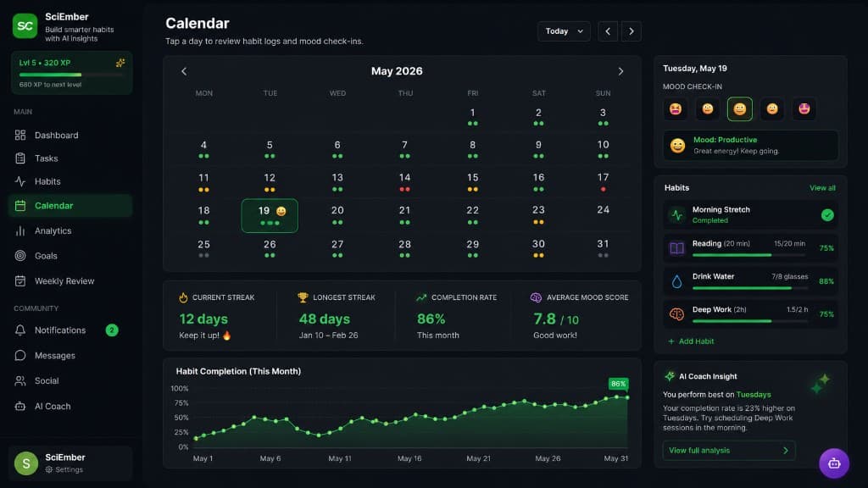Click the Mood: Productive smiley icon
Viewport: 868px width, 488px height.
(677, 146)
